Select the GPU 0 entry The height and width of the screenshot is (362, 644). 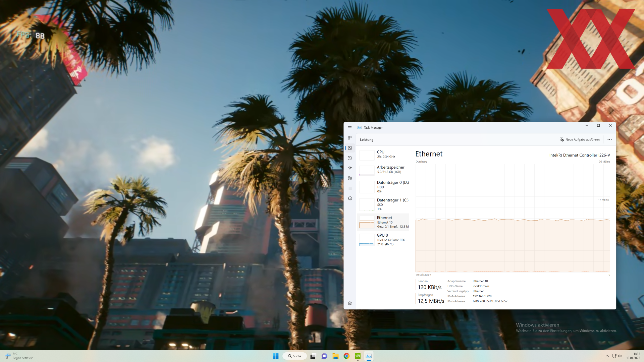click(x=383, y=240)
